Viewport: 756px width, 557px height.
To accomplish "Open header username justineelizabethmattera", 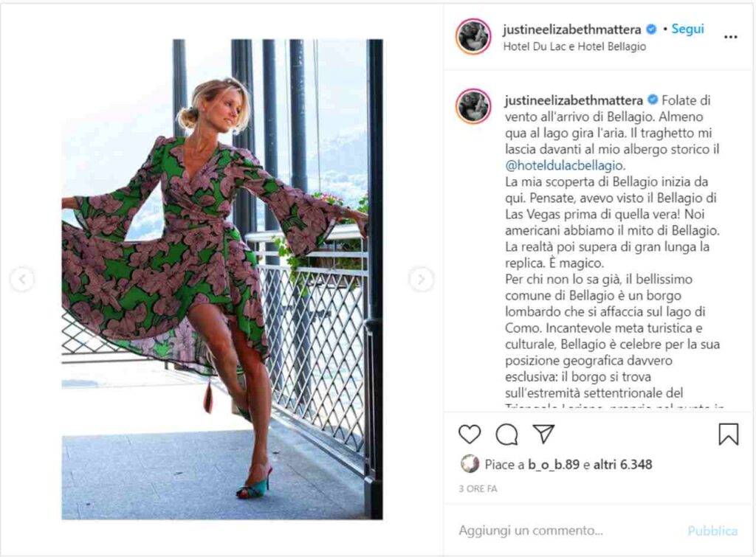I will tap(572, 30).
